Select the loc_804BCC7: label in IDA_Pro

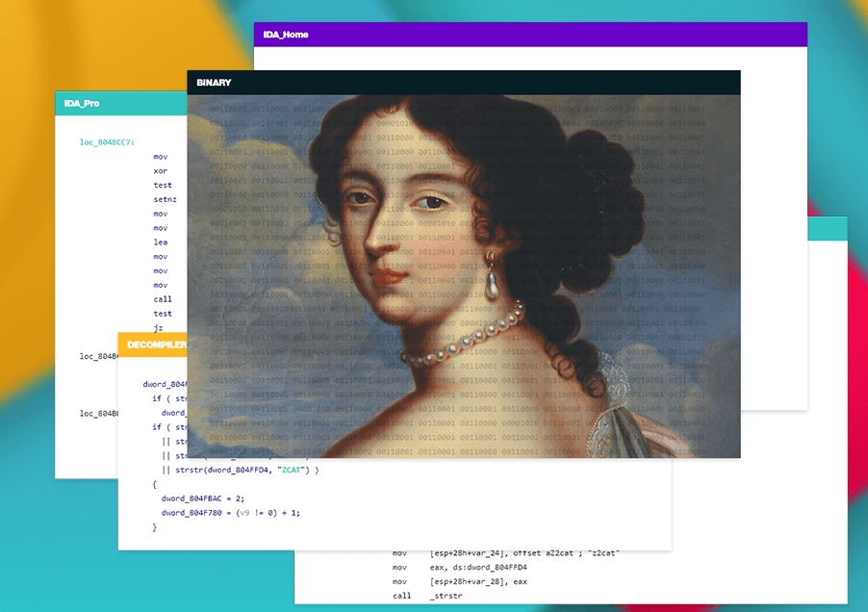click(107, 142)
